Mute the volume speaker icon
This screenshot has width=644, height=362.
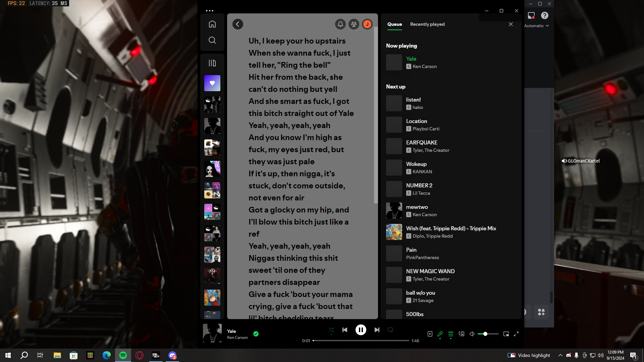(472, 334)
